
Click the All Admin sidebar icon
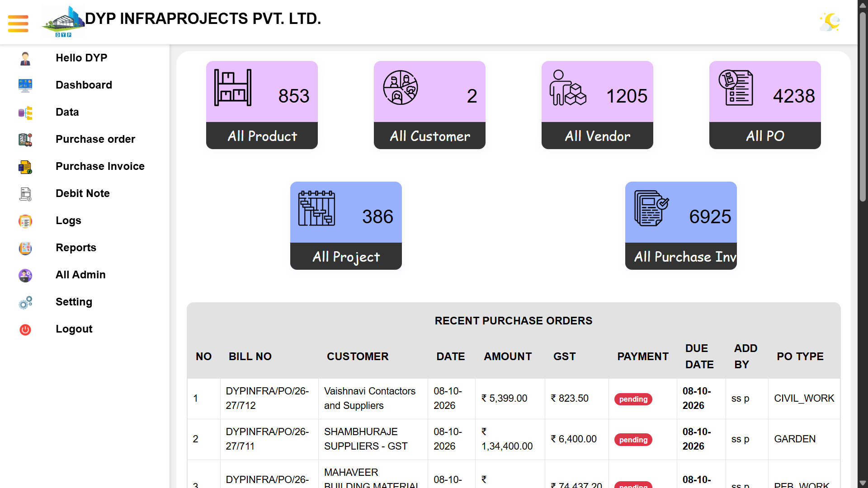point(25,275)
